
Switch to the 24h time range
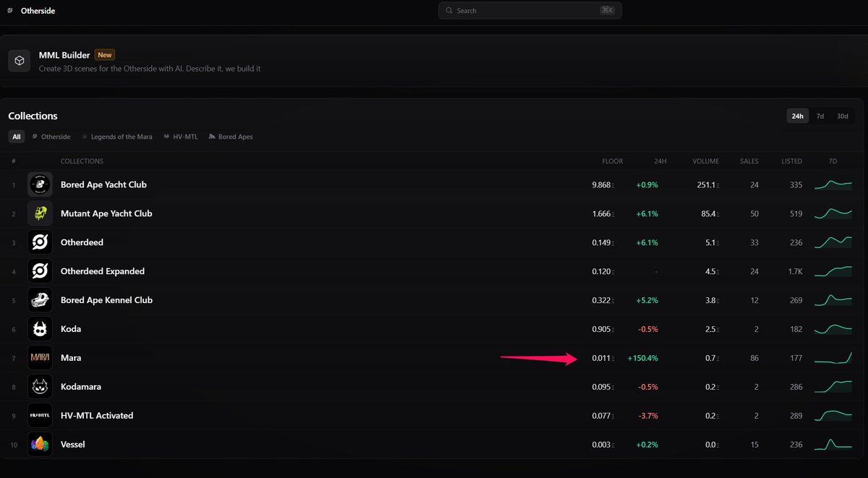click(798, 116)
